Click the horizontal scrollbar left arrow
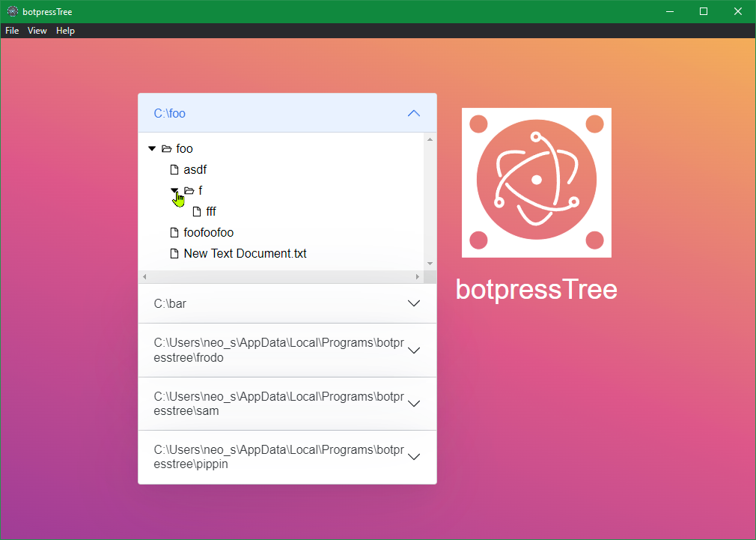Viewport: 756px width, 540px height. [144, 276]
